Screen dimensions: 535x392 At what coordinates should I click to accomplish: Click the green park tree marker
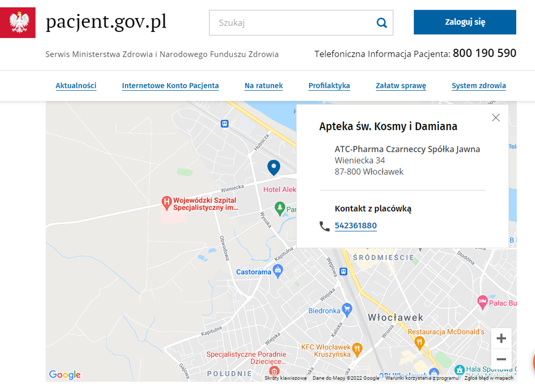[x=279, y=209]
